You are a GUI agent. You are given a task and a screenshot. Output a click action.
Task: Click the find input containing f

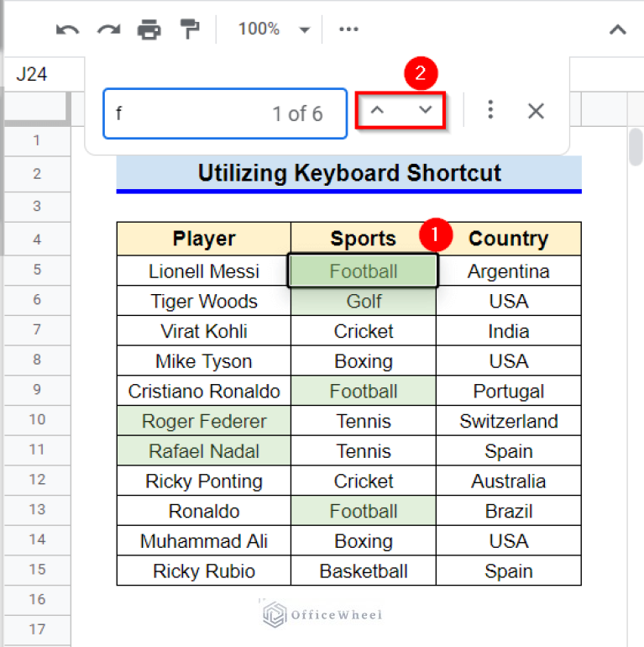click(225, 113)
